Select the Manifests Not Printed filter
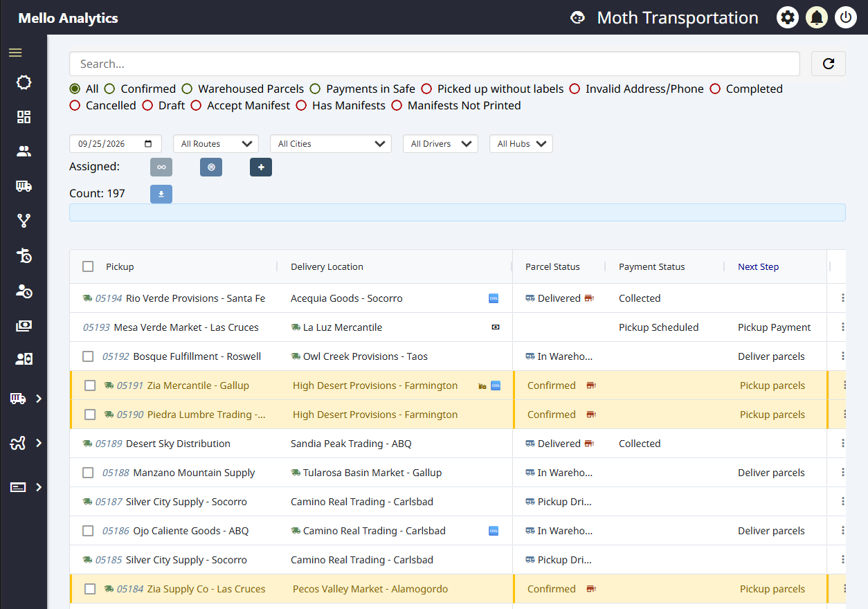 click(x=397, y=105)
